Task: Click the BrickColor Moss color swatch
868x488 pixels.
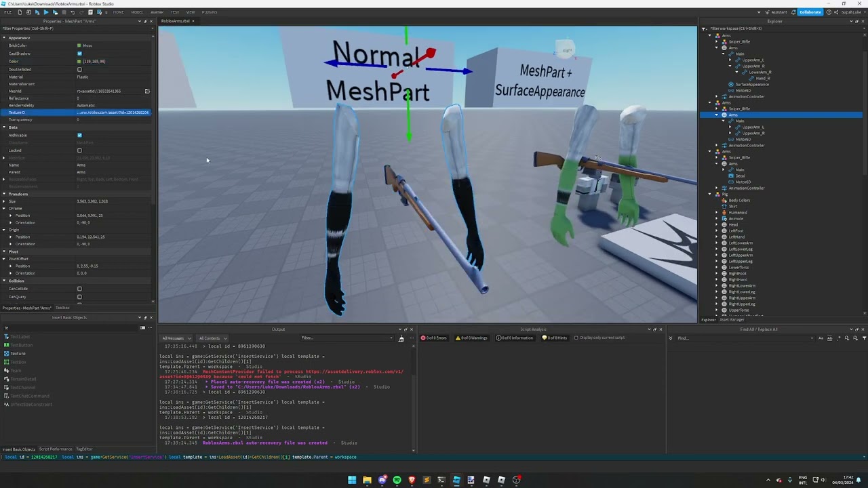Action: (x=79, y=45)
